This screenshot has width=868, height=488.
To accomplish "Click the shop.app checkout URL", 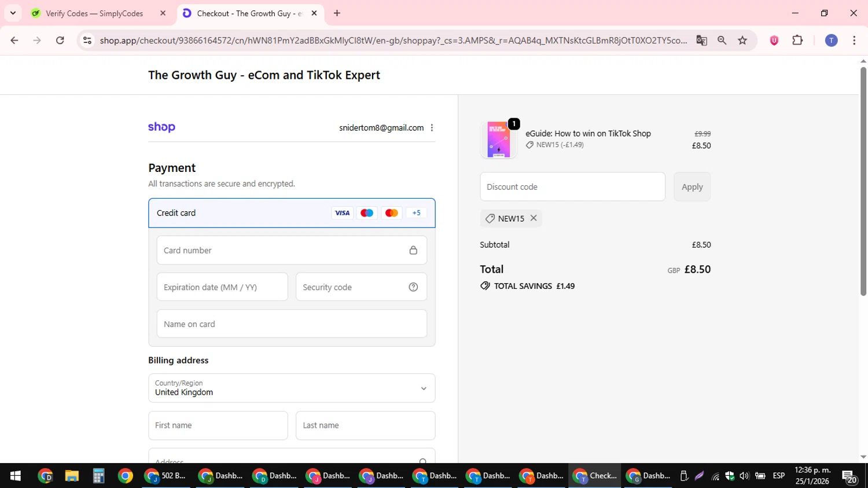I will click(x=393, y=41).
